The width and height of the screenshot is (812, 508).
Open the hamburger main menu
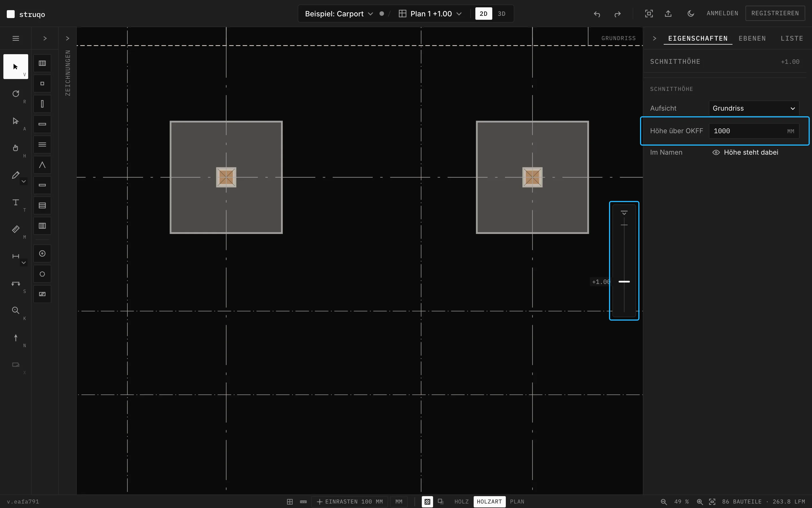tap(16, 38)
